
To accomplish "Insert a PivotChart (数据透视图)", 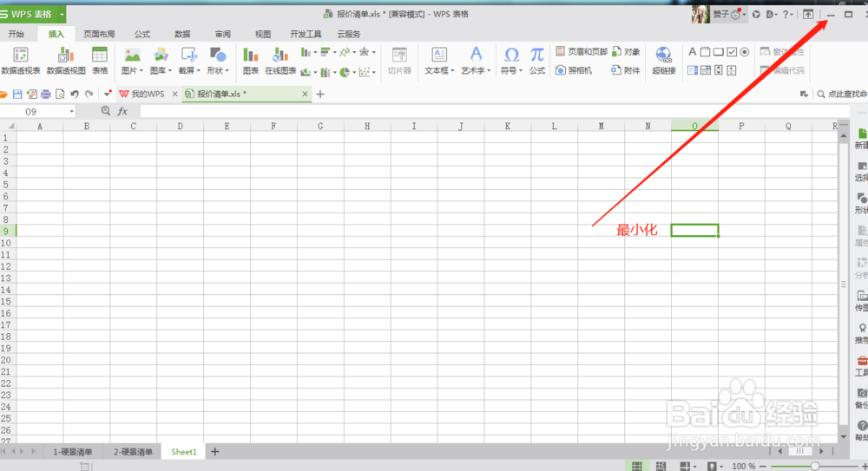I will point(66,61).
